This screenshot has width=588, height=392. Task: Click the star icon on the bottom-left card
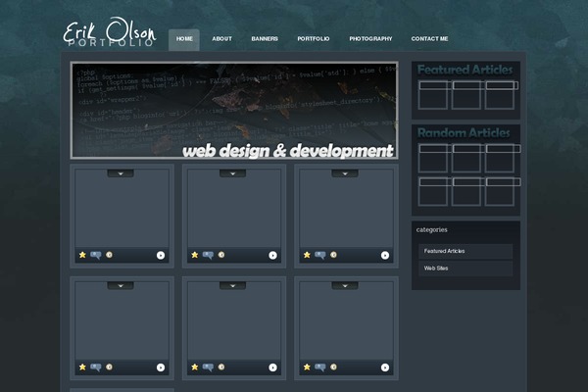[x=82, y=367]
